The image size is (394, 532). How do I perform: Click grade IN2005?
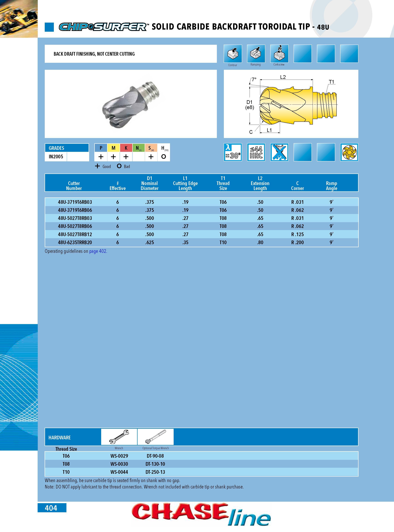coord(56,157)
